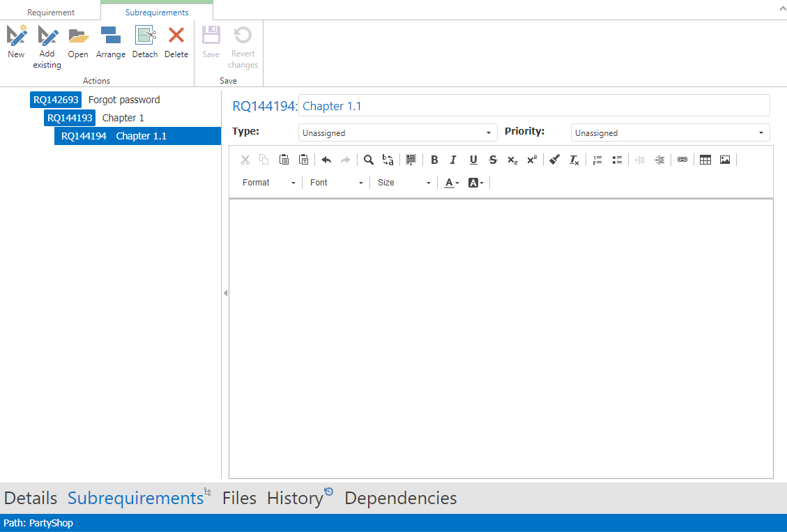
Task: Toggle bold formatting
Action: [434, 160]
